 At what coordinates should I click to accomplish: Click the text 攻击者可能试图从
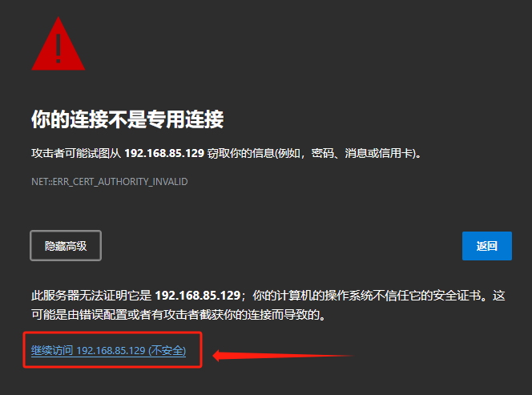[76, 153]
